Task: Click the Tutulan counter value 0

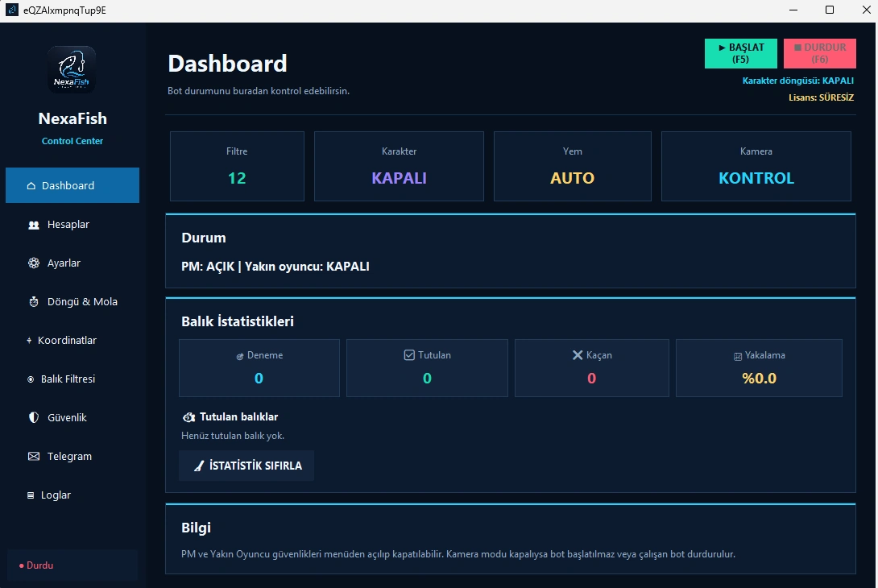Action: coord(427,379)
